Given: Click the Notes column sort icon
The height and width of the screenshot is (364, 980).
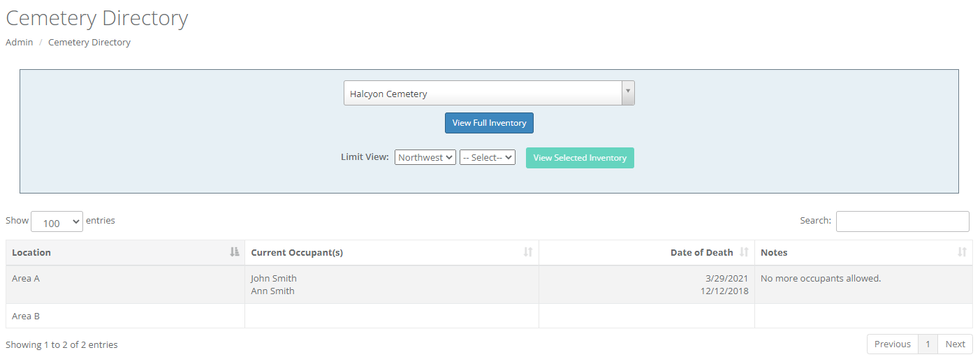Looking at the screenshot, I should pos(962,252).
